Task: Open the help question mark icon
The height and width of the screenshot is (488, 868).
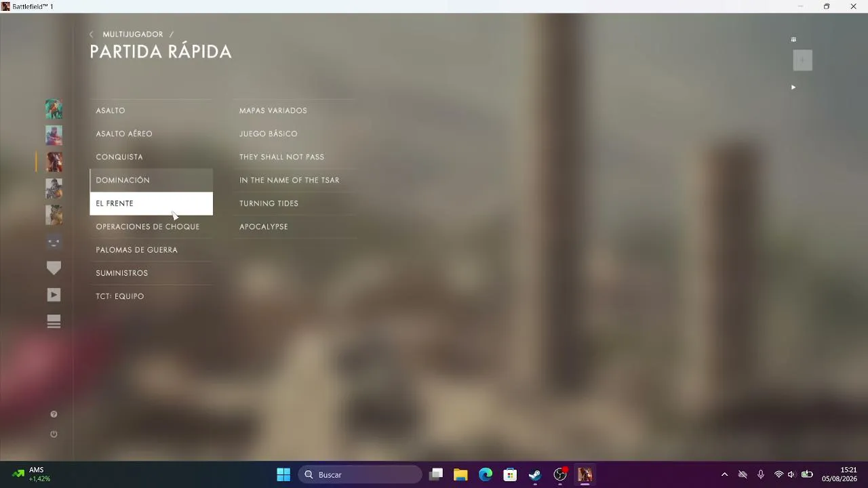Action: click(x=54, y=414)
